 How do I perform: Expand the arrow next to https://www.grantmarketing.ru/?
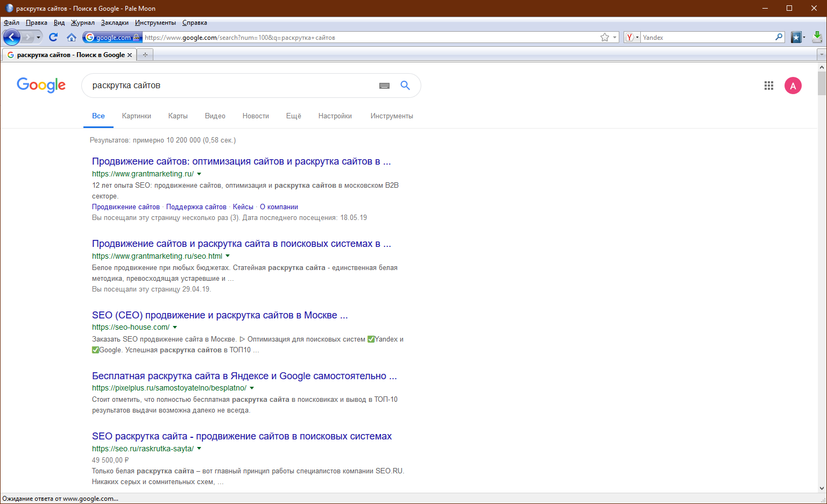click(x=199, y=174)
